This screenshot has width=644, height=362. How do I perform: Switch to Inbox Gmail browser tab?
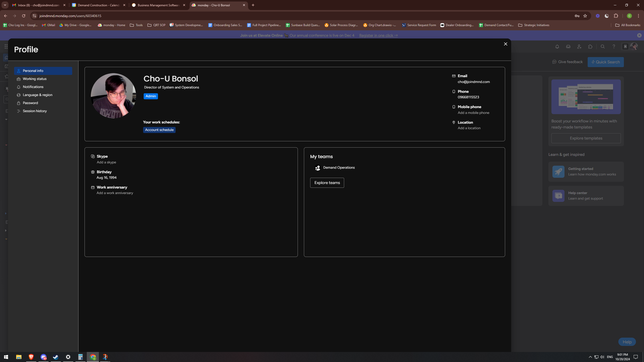38,5
